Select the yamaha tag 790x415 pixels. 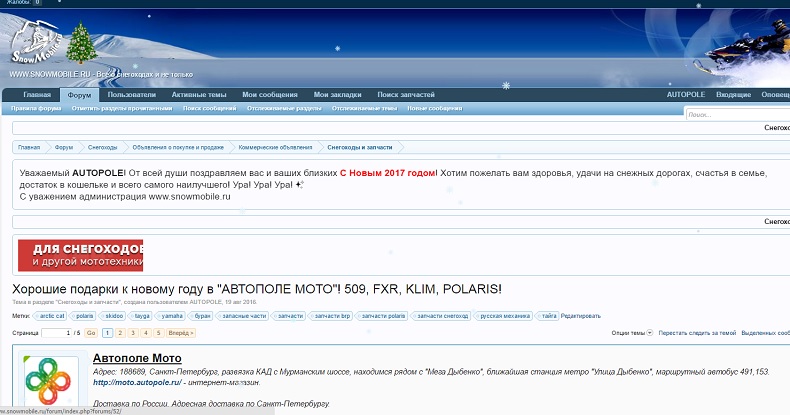click(x=170, y=316)
